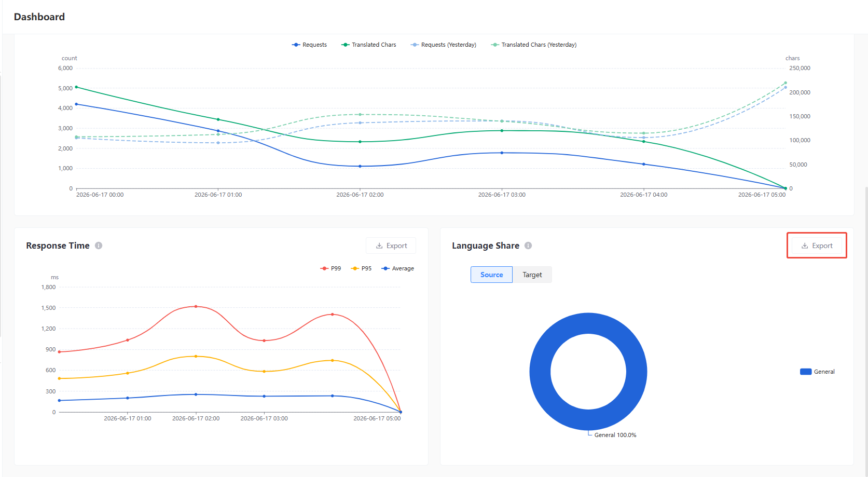Click the Dashboard page title
The image size is (868, 477).
coord(39,17)
